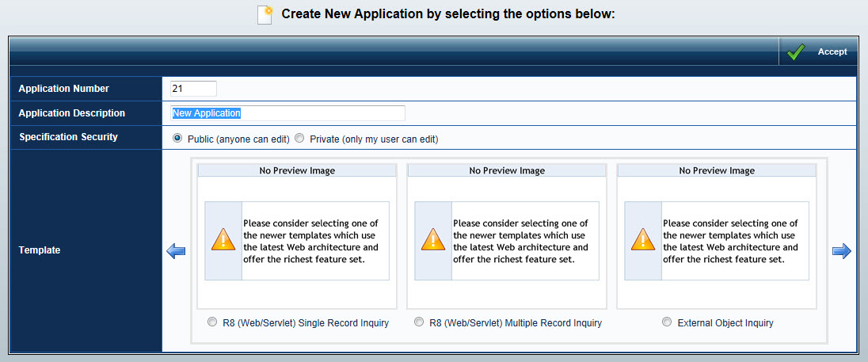Click the left blue arrow for previous templates
The height and width of the screenshot is (362, 868).
pyautogui.click(x=176, y=251)
